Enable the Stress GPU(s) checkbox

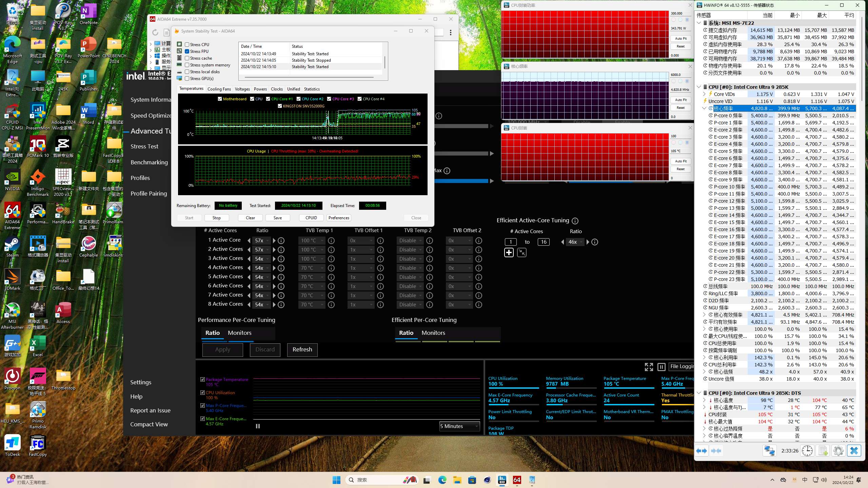[187, 78]
